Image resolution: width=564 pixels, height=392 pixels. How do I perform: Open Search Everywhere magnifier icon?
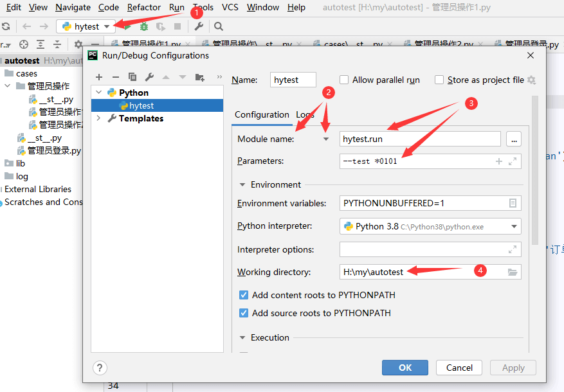tap(219, 26)
